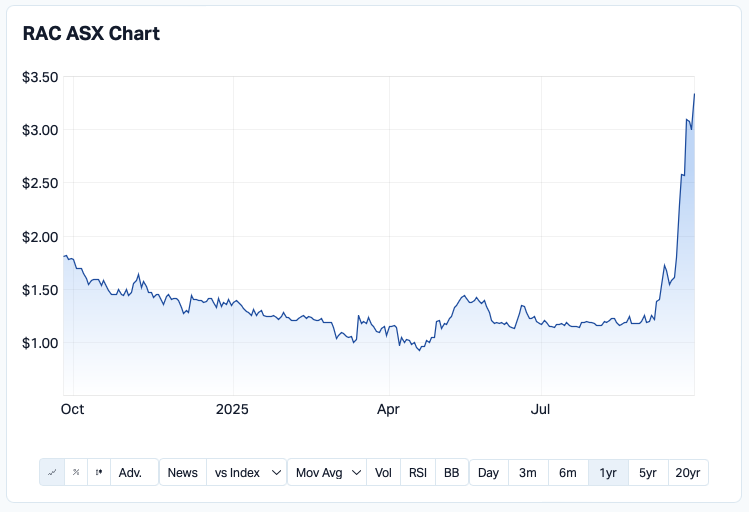Choose the 1yr time range
This screenshot has width=749, height=512.
608,473
